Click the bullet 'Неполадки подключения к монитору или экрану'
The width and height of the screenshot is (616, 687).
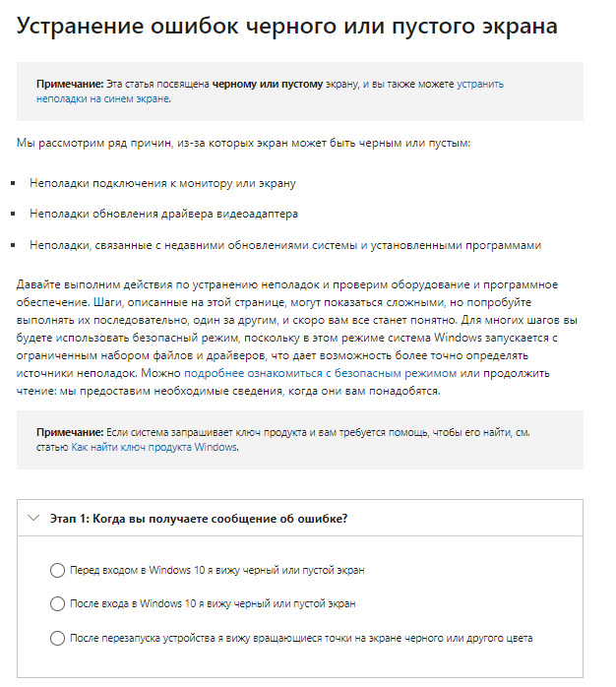pyautogui.click(x=162, y=183)
